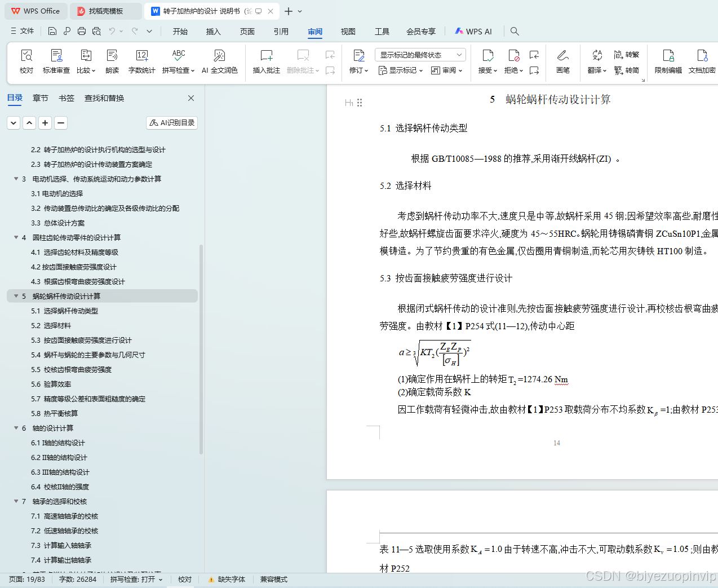Open 文档加密 document encryption
This screenshot has width=718, height=588.
(x=702, y=61)
